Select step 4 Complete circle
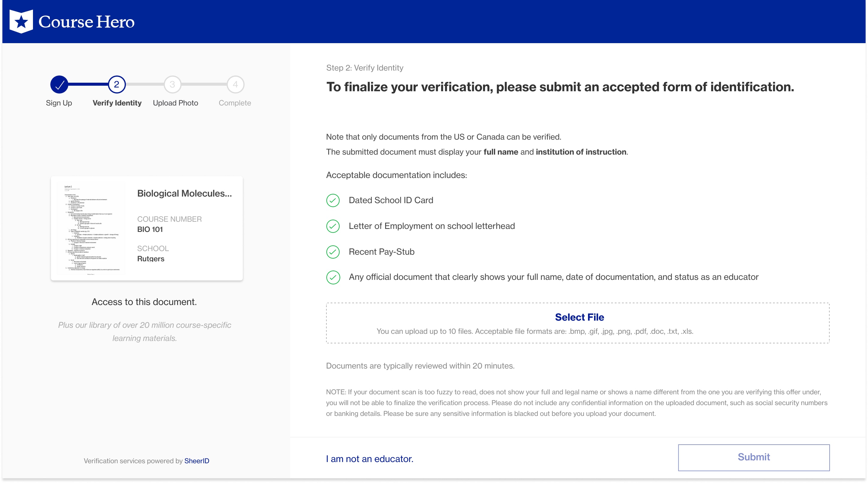The height and width of the screenshot is (483, 868). (235, 84)
